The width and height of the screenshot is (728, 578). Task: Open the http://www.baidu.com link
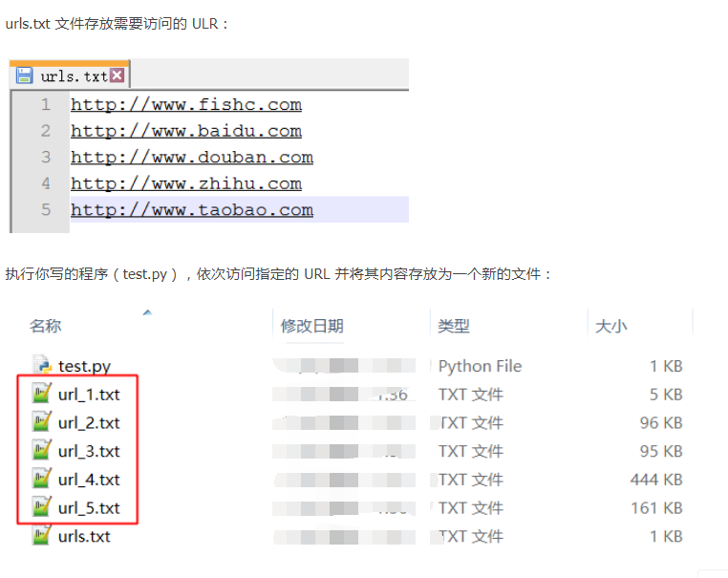coord(185,131)
